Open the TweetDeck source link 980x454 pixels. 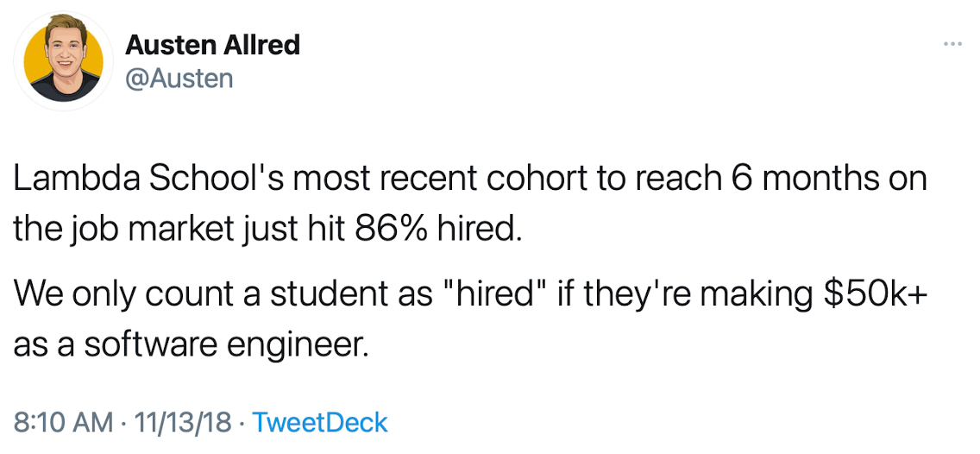point(321,423)
